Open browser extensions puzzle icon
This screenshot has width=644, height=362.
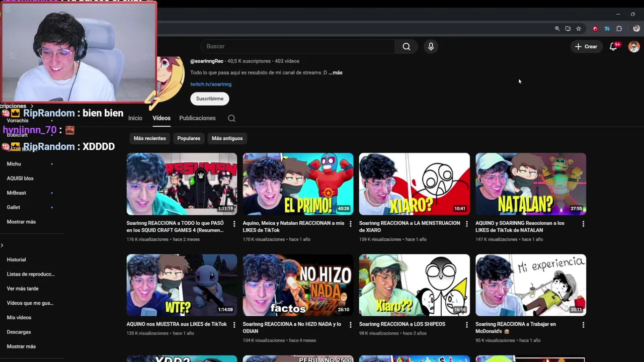pos(619,29)
